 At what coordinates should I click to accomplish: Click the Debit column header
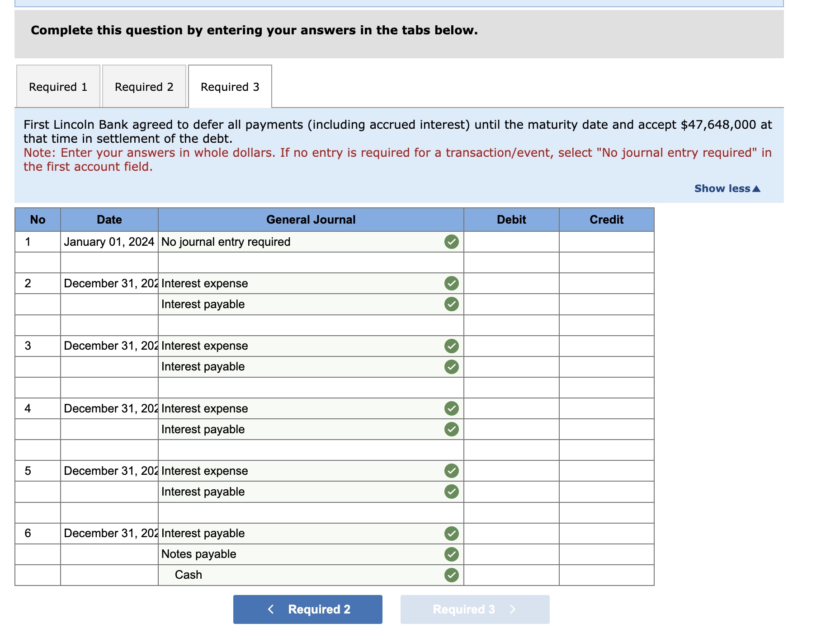coord(511,220)
